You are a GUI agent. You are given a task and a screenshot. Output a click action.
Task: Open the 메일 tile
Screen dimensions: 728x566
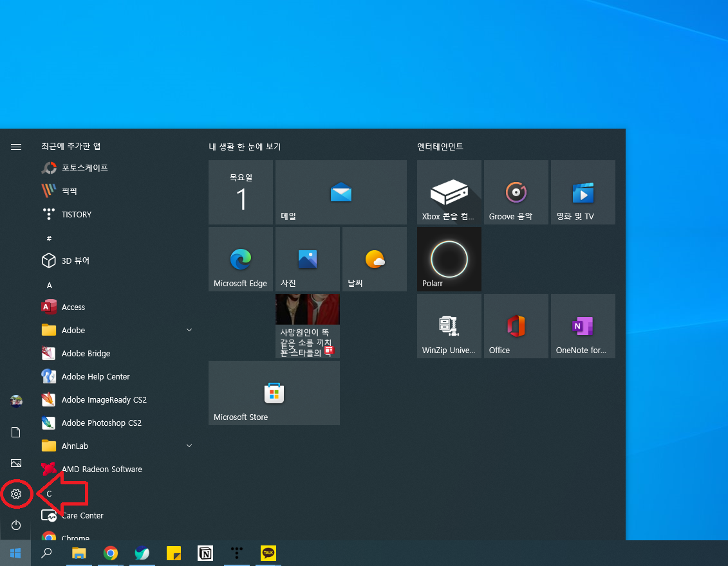[x=341, y=192]
